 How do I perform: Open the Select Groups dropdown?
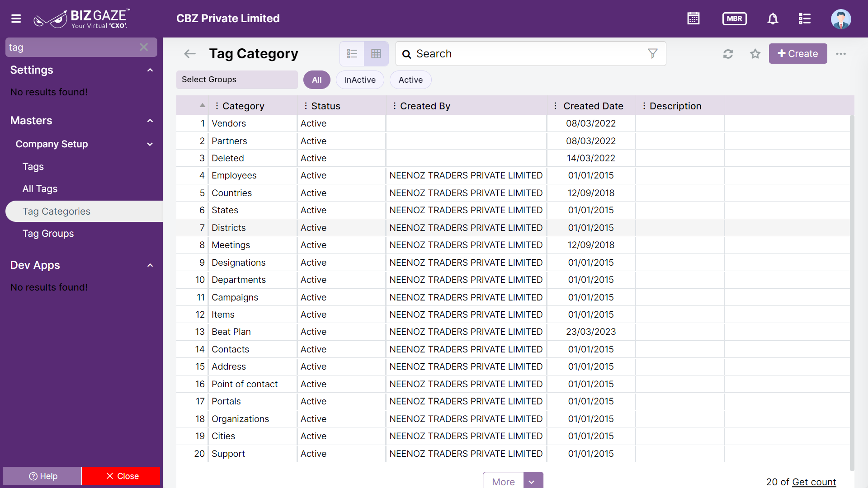[237, 80]
